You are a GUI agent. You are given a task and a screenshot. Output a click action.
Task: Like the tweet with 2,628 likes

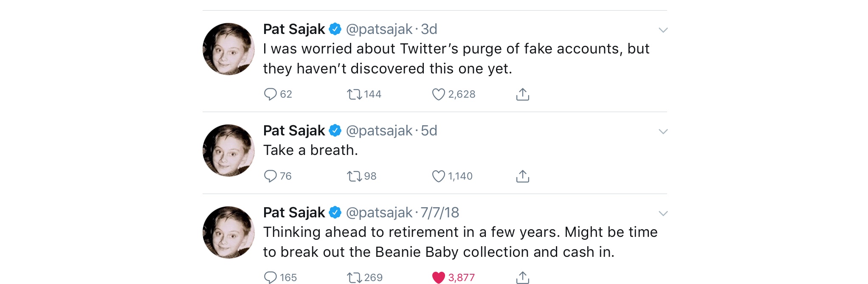tap(438, 94)
